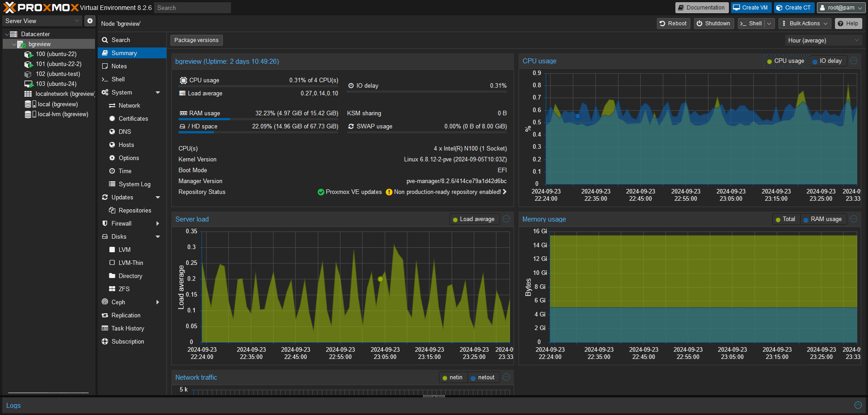Select VM 101 (ubuntu-22-2) in tree
Viewport: 868px width, 415px height.
click(x=59, y=64)
